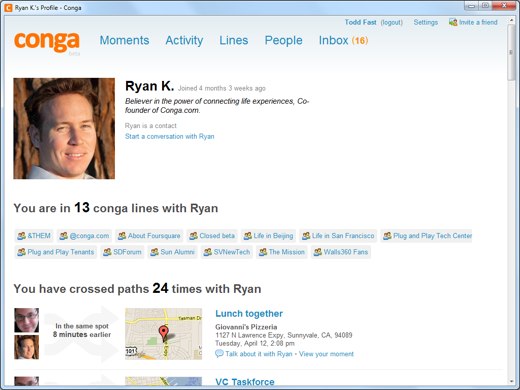Click the Giovanni's Pizzeria map thumbnail
Viewport: 520px width, 390px height.
(163, 334)
